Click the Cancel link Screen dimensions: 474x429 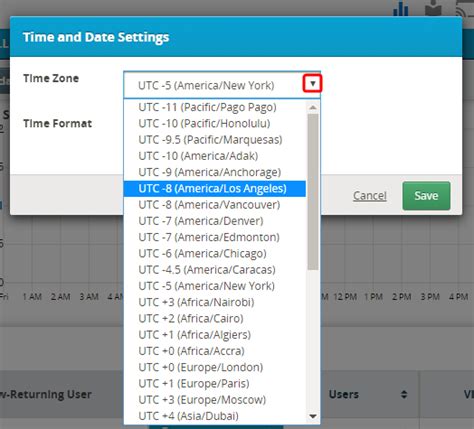[370, 196]
